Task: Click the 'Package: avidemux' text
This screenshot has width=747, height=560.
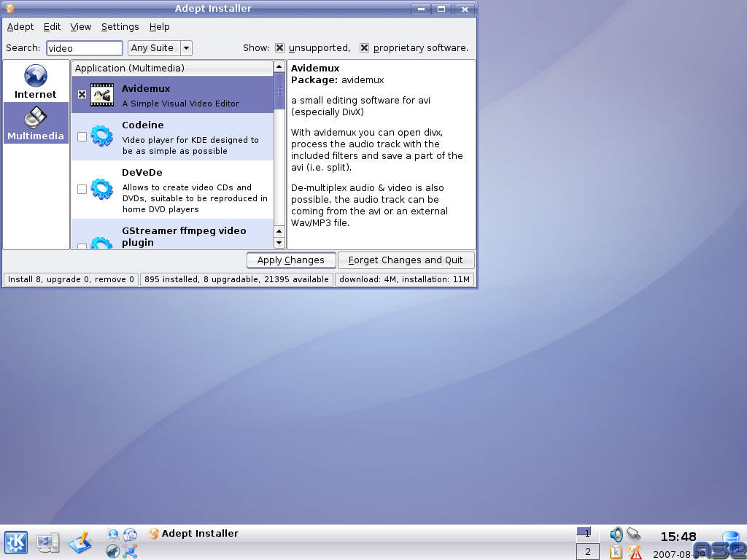Action: click(x=337, y=80)
